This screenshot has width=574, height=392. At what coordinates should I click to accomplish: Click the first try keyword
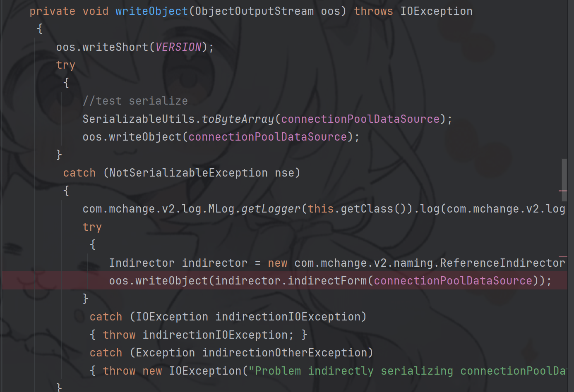tap(65, 65)
